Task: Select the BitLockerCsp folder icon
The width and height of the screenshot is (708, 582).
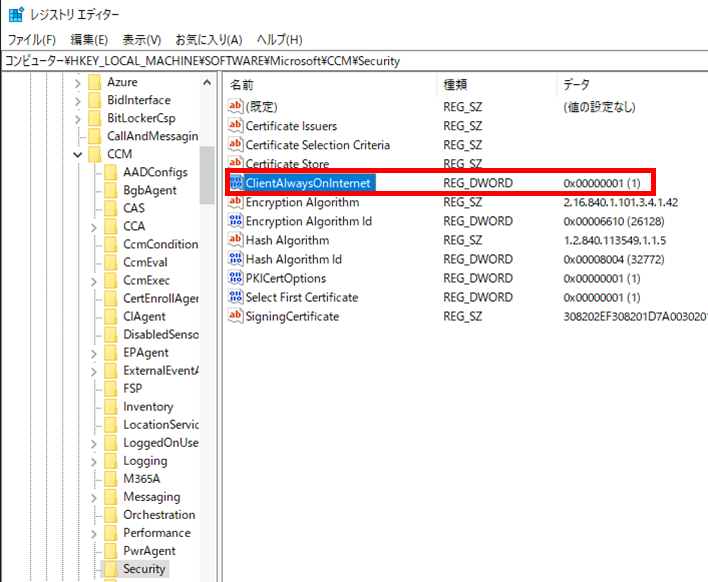Action: (x=95, y=118)
